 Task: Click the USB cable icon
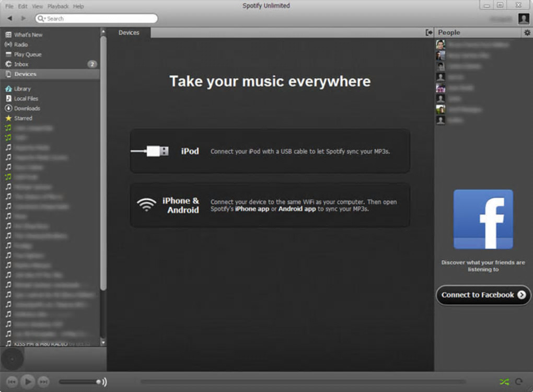pos(150,151)
